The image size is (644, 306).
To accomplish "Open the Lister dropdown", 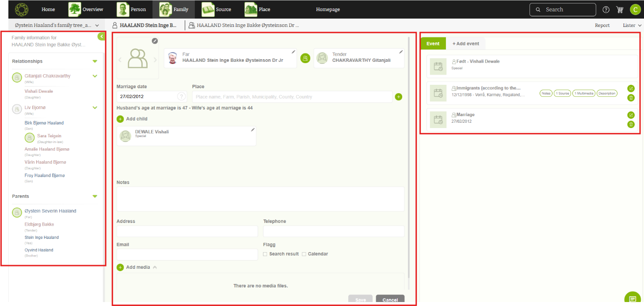I will click(632, 26).
